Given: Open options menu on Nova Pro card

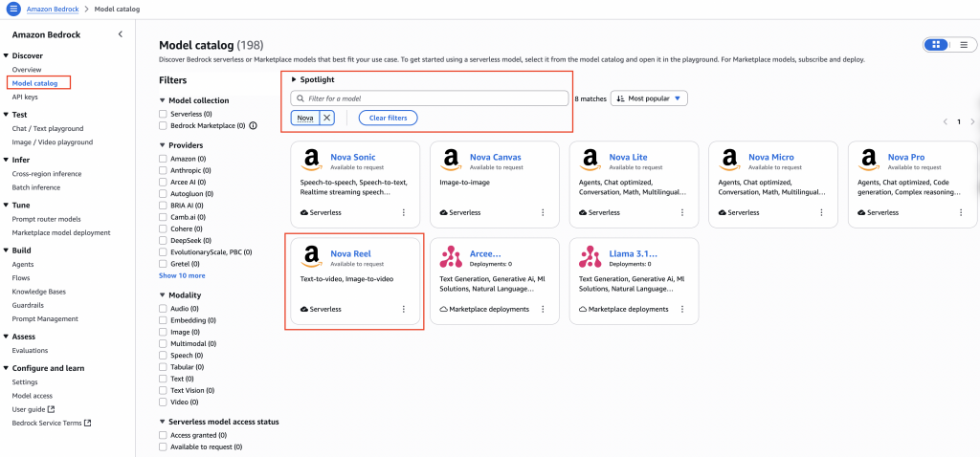Looking at the screenshot, I should click(x=961, y=212).
